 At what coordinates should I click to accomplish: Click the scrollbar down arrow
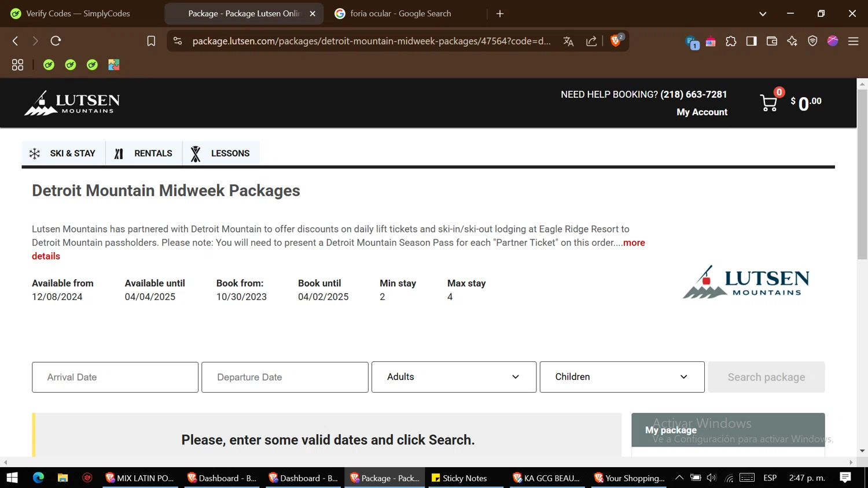[862, 451]
